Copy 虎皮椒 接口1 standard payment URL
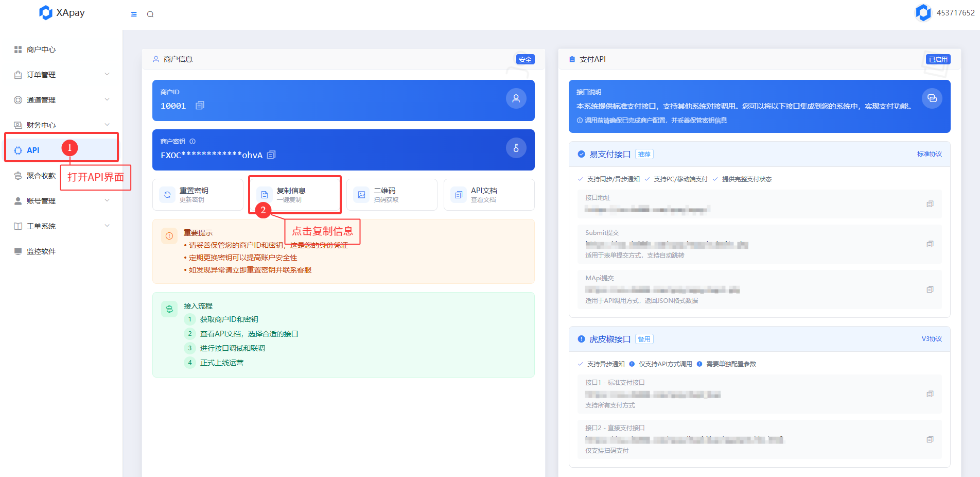The width and height of the screenshot is (980, 477). (x=930, y=394)
